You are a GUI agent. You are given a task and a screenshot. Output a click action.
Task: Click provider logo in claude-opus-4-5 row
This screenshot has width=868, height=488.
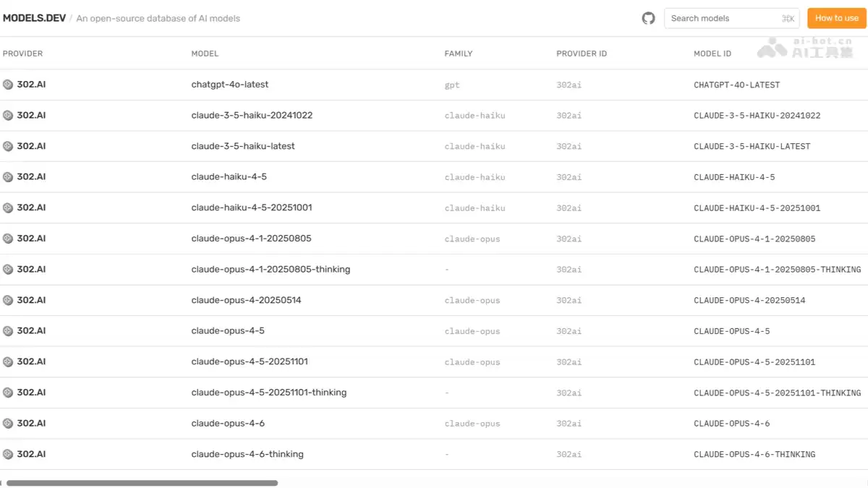click(8, 331)
